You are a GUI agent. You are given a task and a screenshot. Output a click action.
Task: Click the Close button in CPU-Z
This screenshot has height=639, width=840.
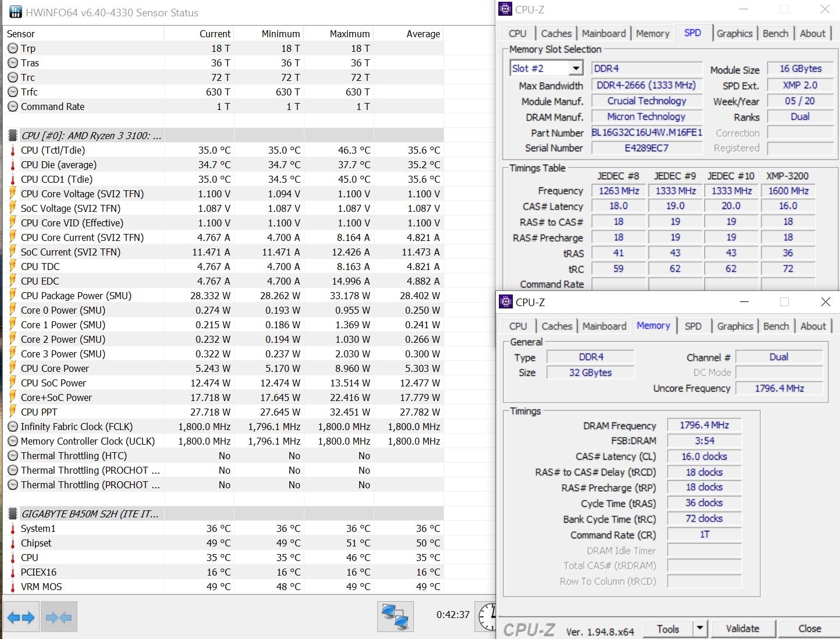(810, 629)
